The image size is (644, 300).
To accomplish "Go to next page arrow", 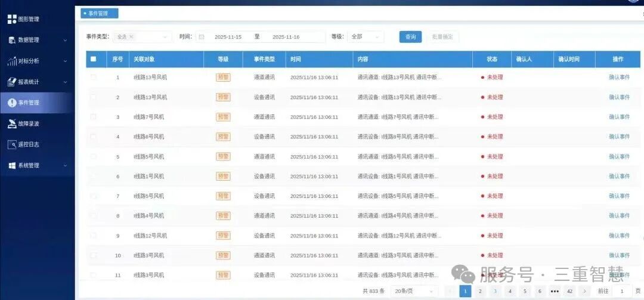I will tap(584, 291).
